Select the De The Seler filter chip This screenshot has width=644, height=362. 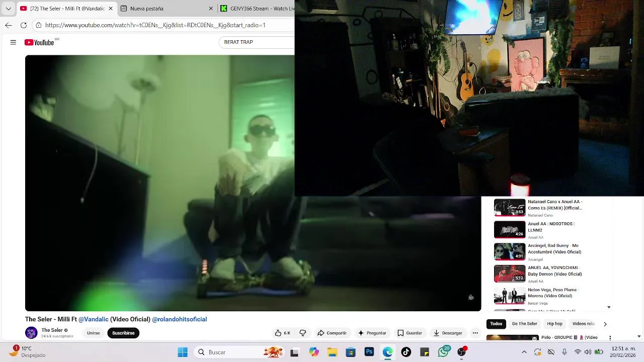(525, 324)
